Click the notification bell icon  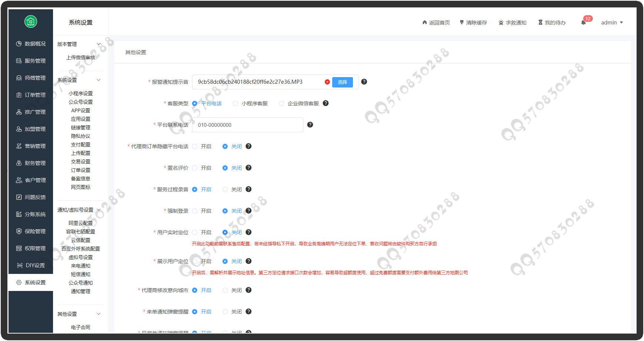[583, 23]
